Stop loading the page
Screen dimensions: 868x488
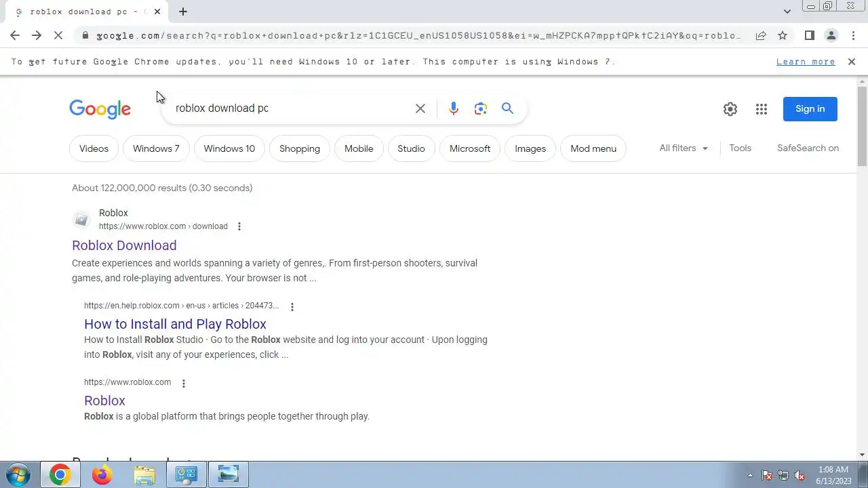tap(58, 35)
